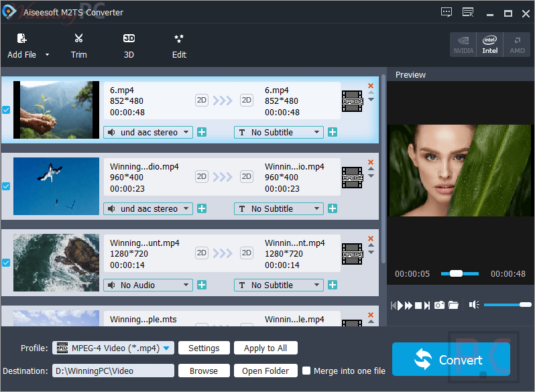The height and width of the screenshot is (392, 535).
Task: Click Apply to All button
Action: tap(265, 348)
